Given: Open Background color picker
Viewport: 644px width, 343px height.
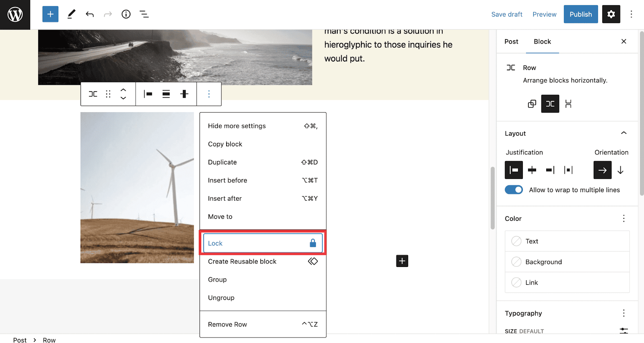Looking at the screenshot, I should pos(567,262).
